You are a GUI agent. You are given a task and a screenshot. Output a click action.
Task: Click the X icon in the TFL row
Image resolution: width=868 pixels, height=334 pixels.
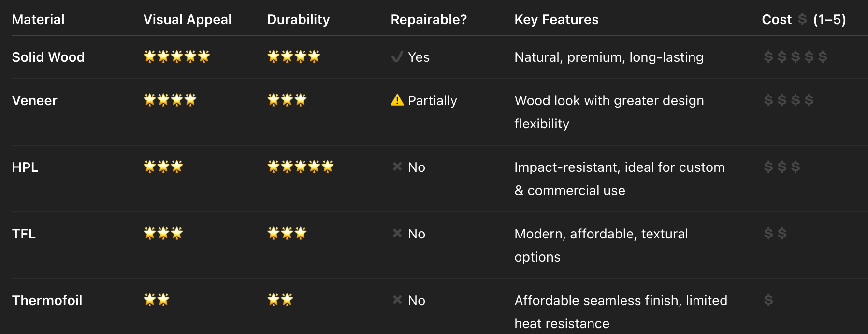tap(397, 233)
